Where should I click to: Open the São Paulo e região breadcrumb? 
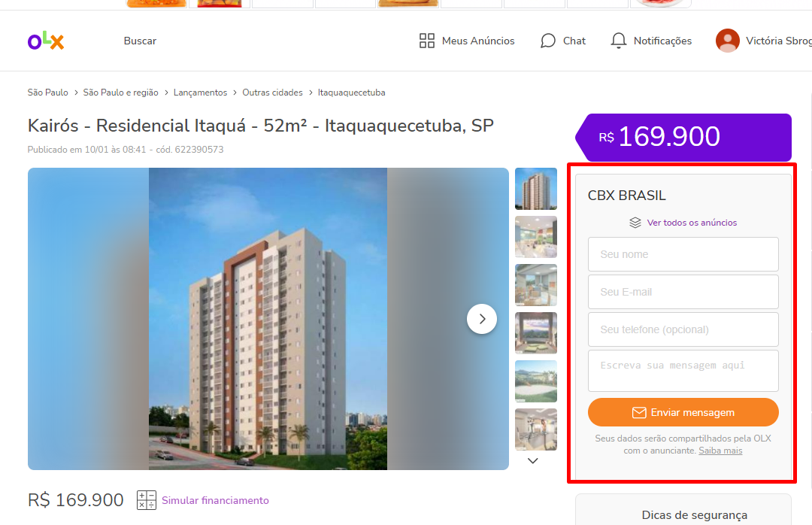click(120, 93)
